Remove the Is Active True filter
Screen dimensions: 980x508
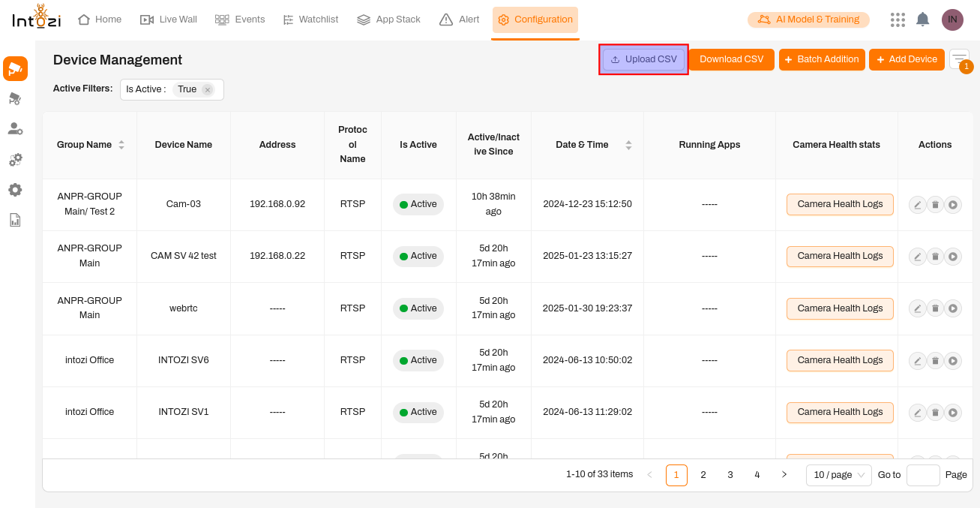[x=208, y=90]
